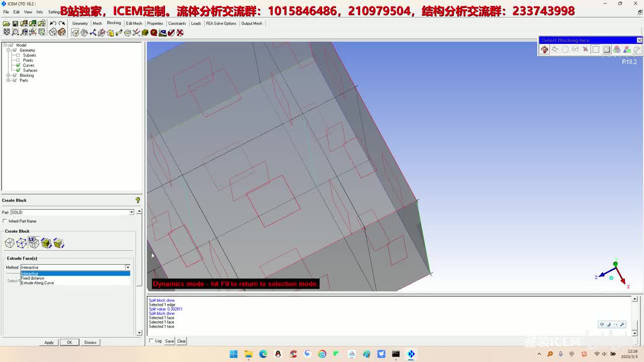The height and width of the screenshot is (362, 644).
Task: Choose Extrude Along Curve option
Action: pos(75,283)
